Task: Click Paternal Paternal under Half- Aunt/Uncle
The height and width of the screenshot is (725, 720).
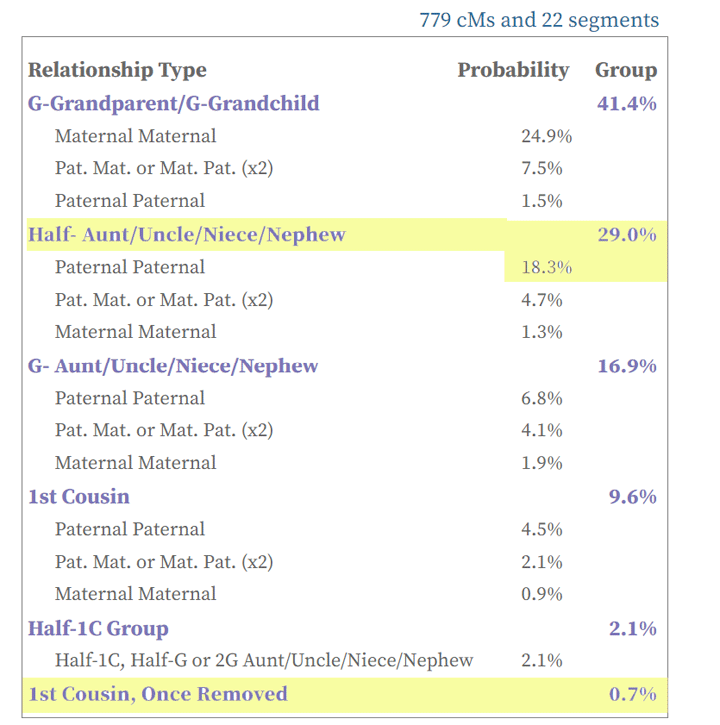Action: 130,267
